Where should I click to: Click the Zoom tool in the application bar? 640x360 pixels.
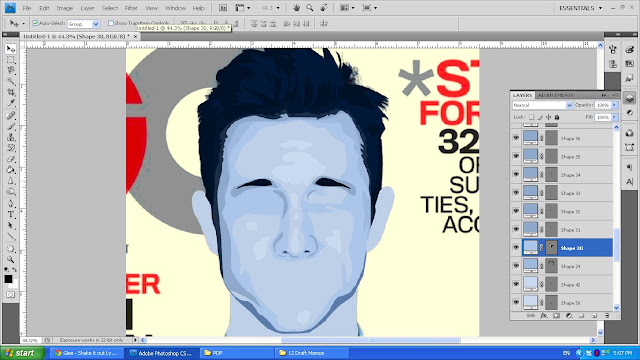tap(310, 8)
